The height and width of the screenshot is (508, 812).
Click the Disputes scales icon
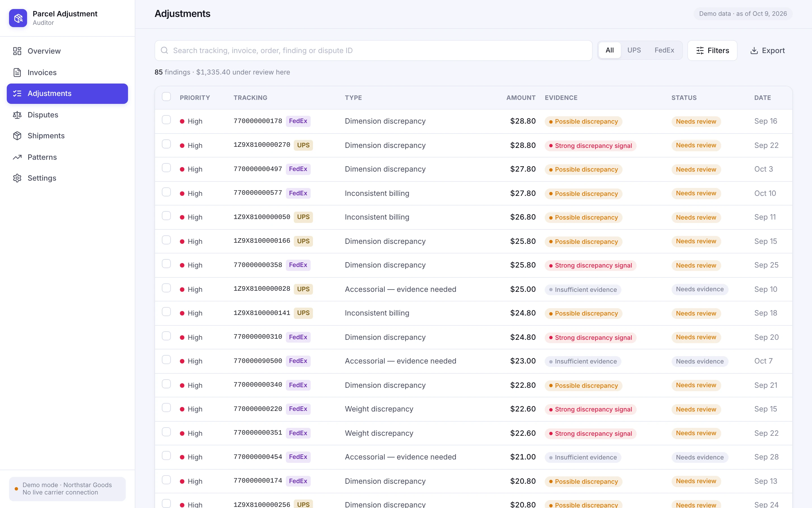point(17,115)
